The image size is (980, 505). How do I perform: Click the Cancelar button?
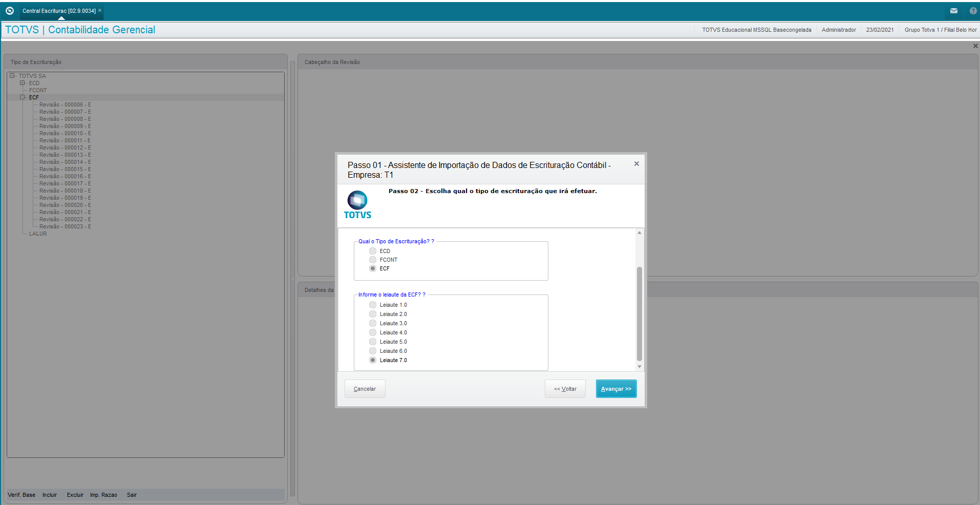[365, 389]
